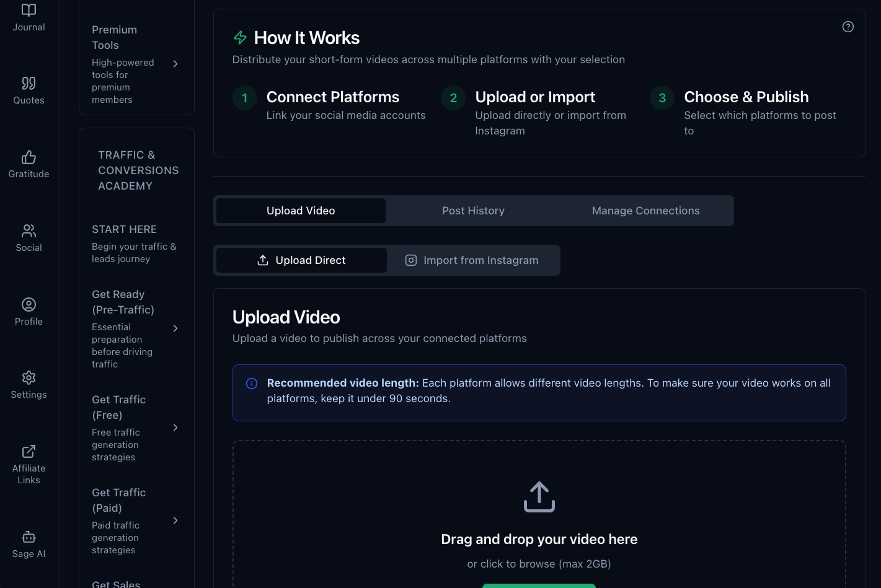Expand the Get Traffic (Free) section

point(175,428)
